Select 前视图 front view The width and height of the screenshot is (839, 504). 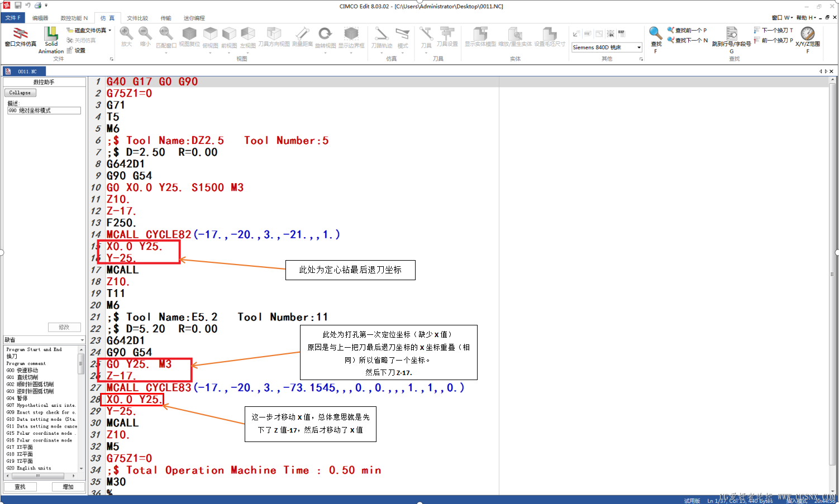(x=229, y=37)
